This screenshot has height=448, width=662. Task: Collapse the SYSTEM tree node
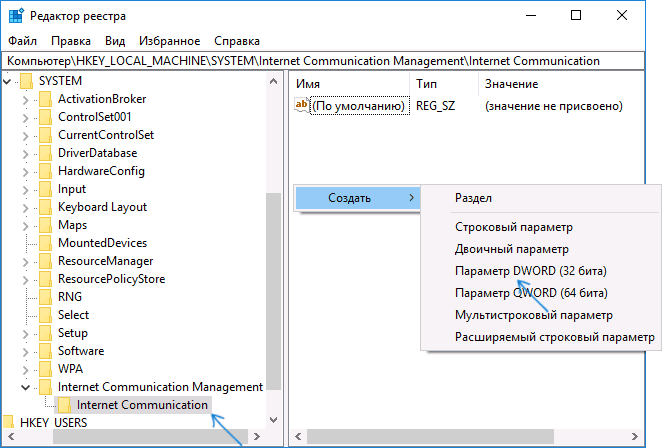click(x=9, y=81)
